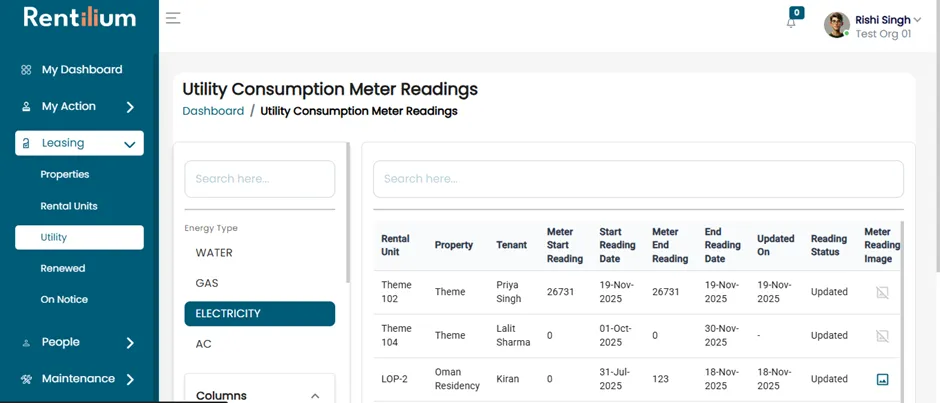The width and height of the screenshot is (940, 403).
Task: Click the no-image icon for Theme 104
Action: 882,336
